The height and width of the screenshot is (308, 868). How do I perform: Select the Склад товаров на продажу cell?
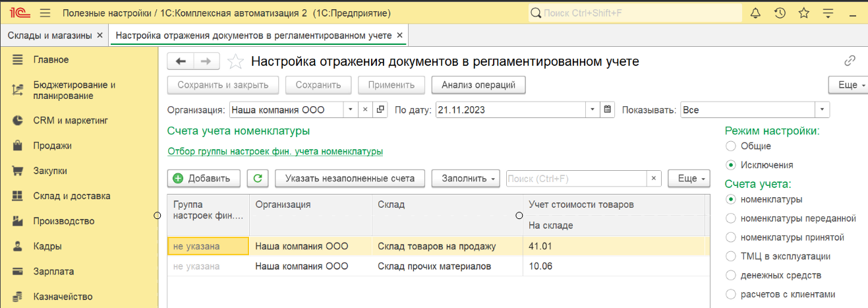tap(448, 247)
